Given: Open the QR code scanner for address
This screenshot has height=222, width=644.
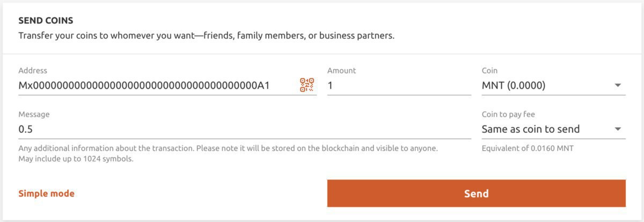Looking at the screenshot, I should [x=306, y=85].
